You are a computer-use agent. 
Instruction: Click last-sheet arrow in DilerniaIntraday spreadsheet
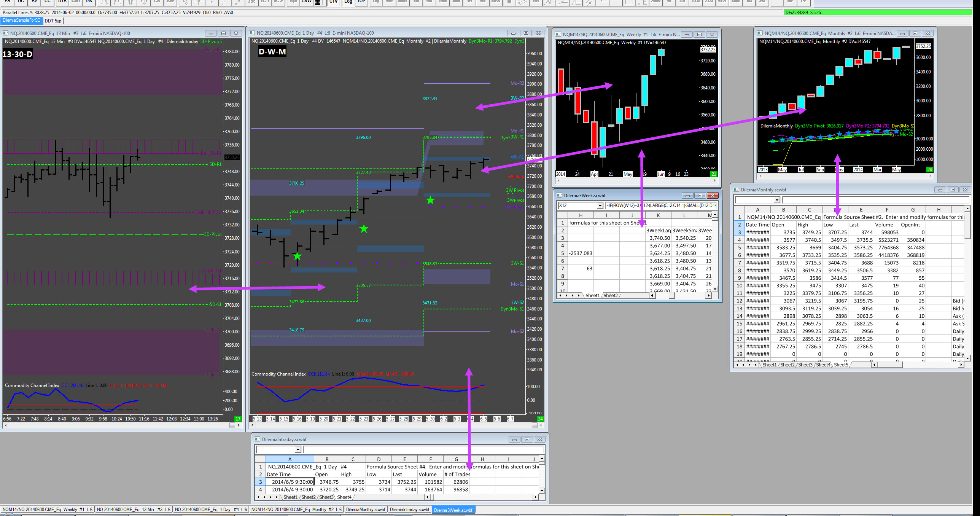pos(277,497)
